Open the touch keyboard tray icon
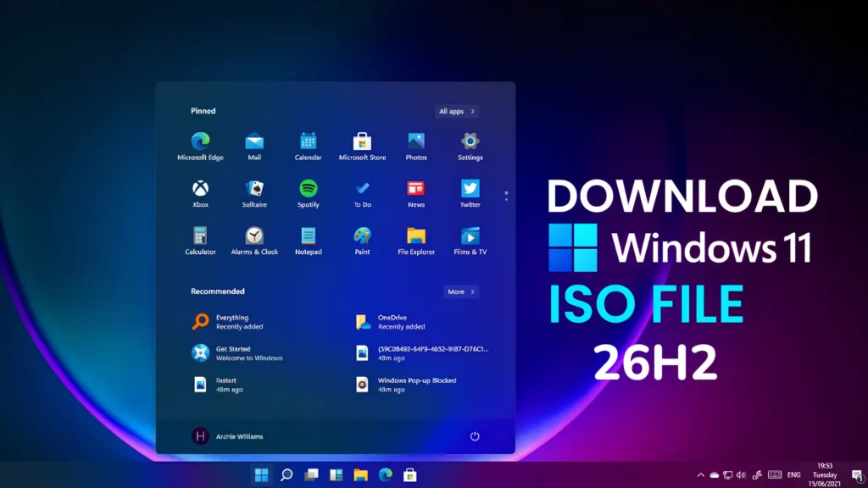Screen dimensions: 868x488 point(775,474)
